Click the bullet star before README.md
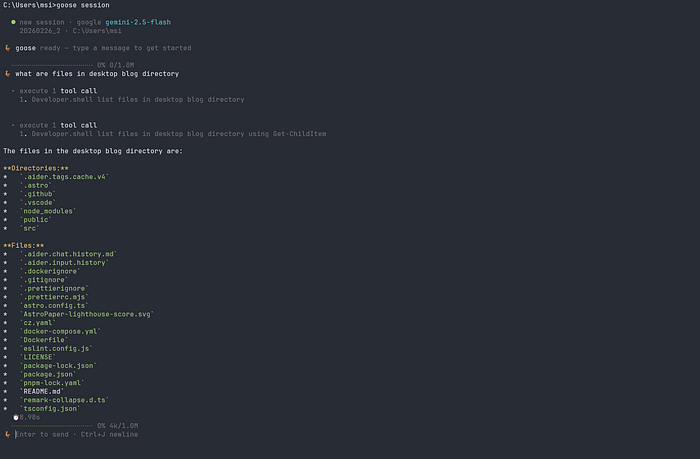Image resolution: width=700 pixels, height=459 pixels. [5, 392]
